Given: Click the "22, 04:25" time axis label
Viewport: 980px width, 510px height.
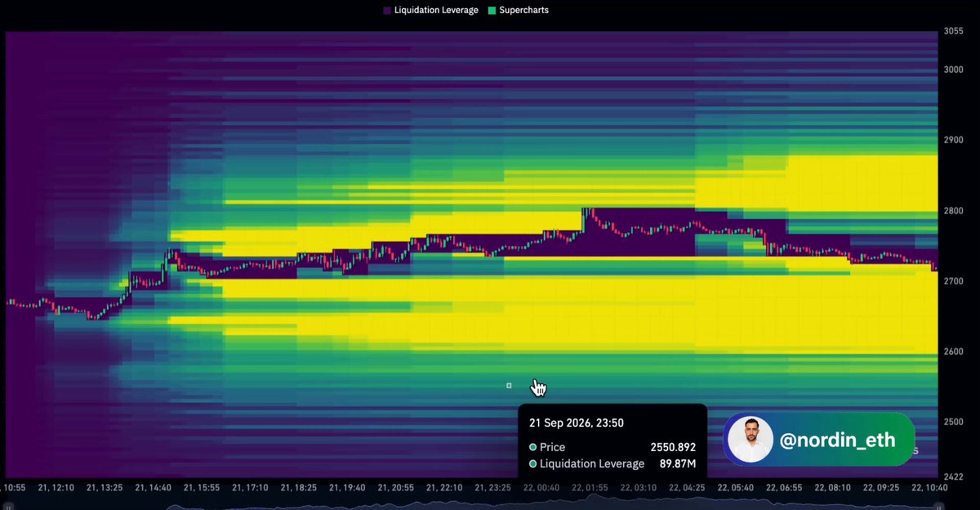Looking at the screenshot, I should tap(687, 487).
